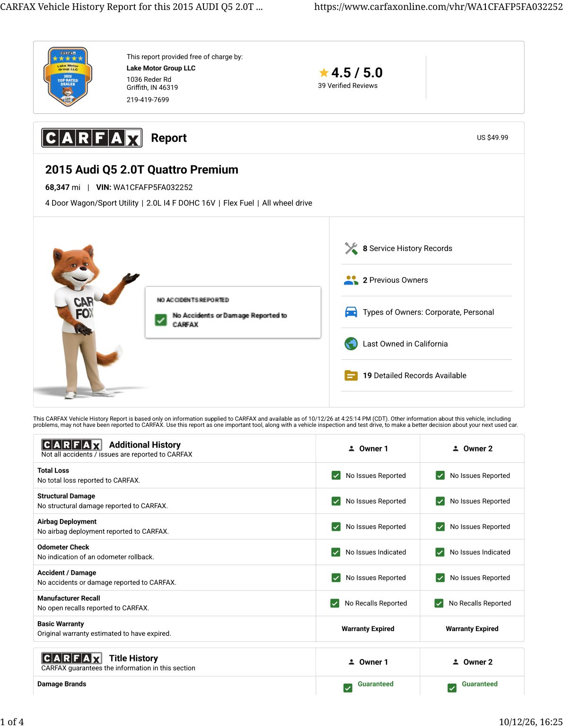Screen dimensions: 563x728
Task: Click Owner 1 person icon in Additional History
Action: point(352,449)
